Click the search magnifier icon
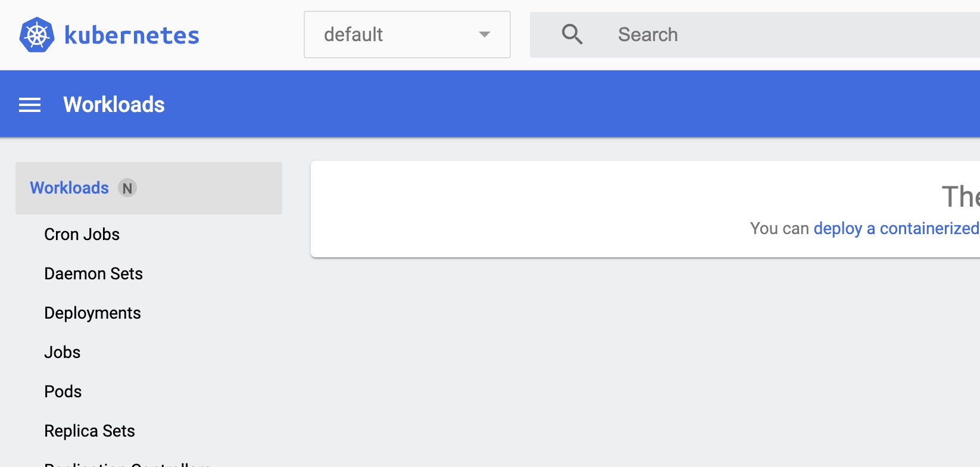This screenshot has height=467, width=980. click(572, 35)
